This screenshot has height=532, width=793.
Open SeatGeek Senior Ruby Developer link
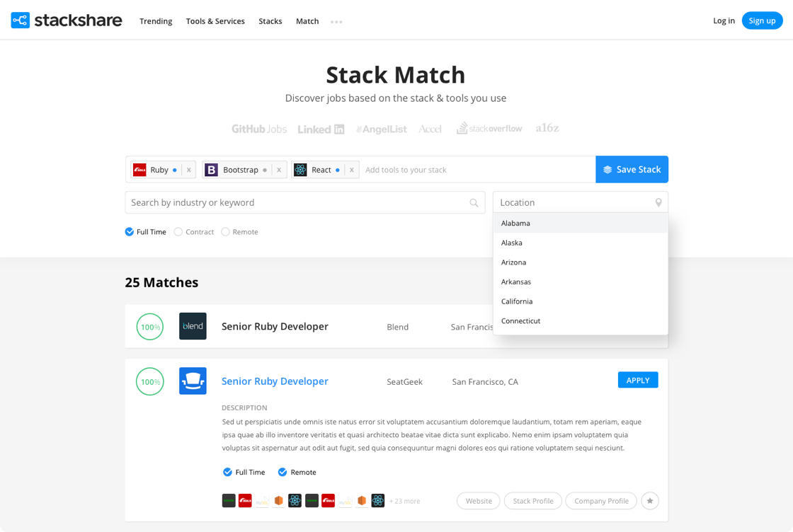click(x=275, y=381)
